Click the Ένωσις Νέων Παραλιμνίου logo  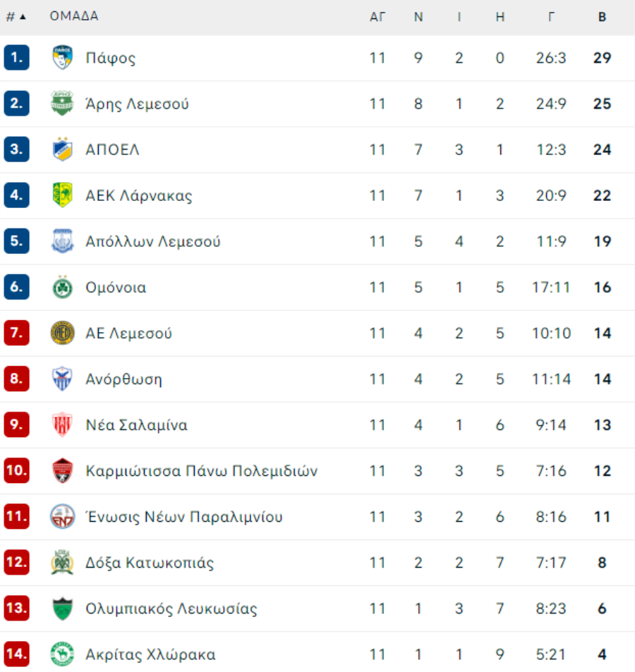click(62, 516)
